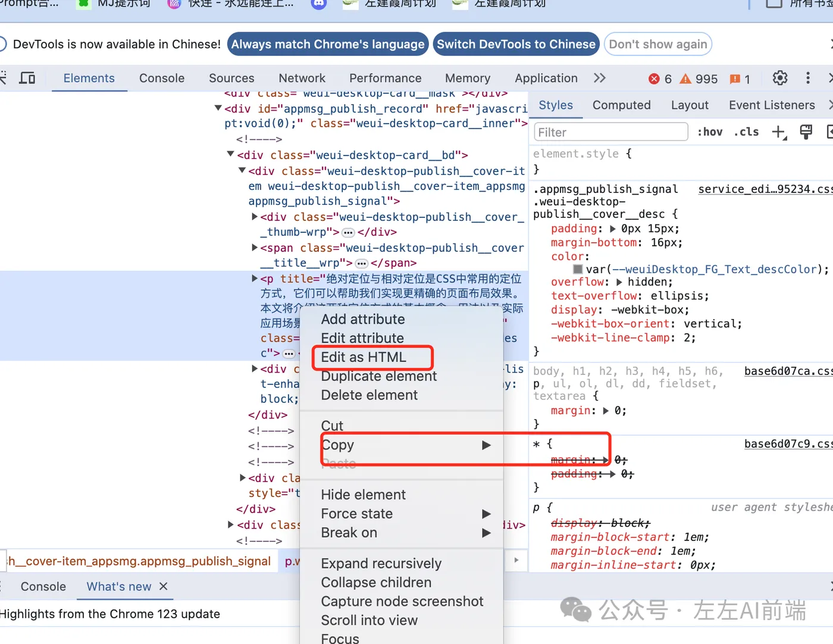Expand the cover title__wrp span node

point(255,248)
